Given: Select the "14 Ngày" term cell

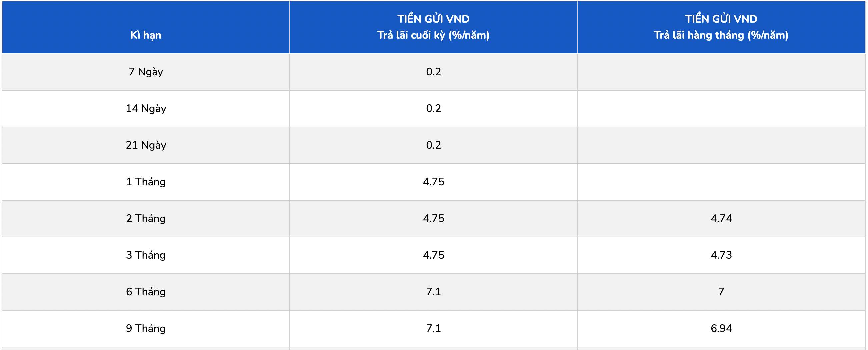Looking at the screenshot, I should pos(146,108).
